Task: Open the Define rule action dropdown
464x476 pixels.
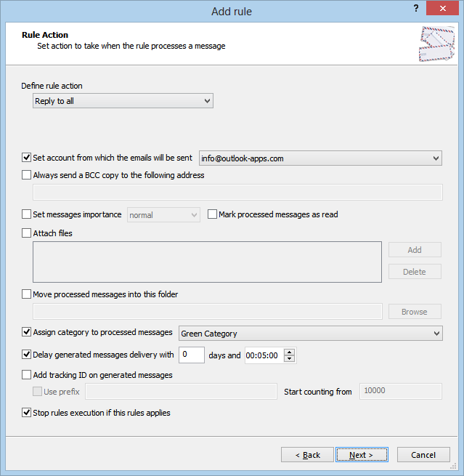Action: tap(123, 101)
